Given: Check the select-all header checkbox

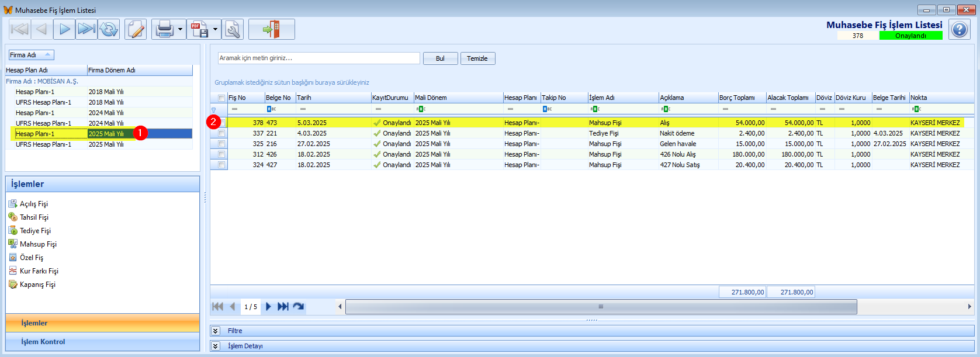Looking at the screenshot, I should pos(221,98).
